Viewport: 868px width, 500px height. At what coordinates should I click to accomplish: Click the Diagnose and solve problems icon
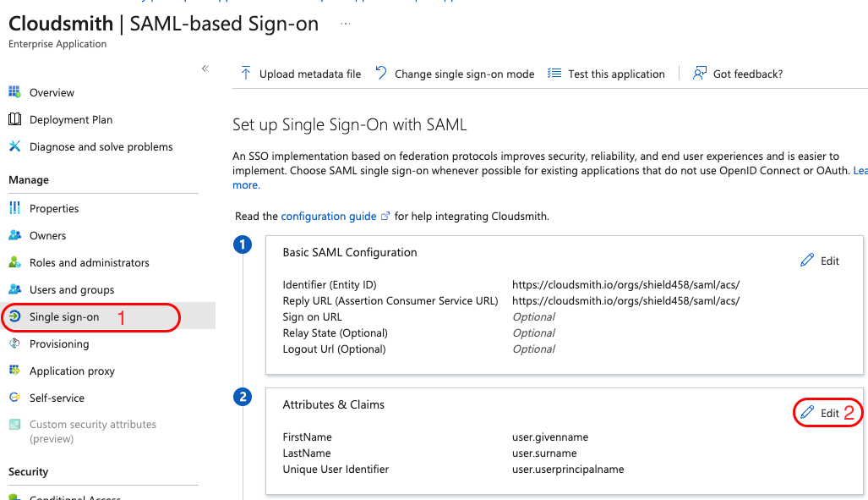14,146
